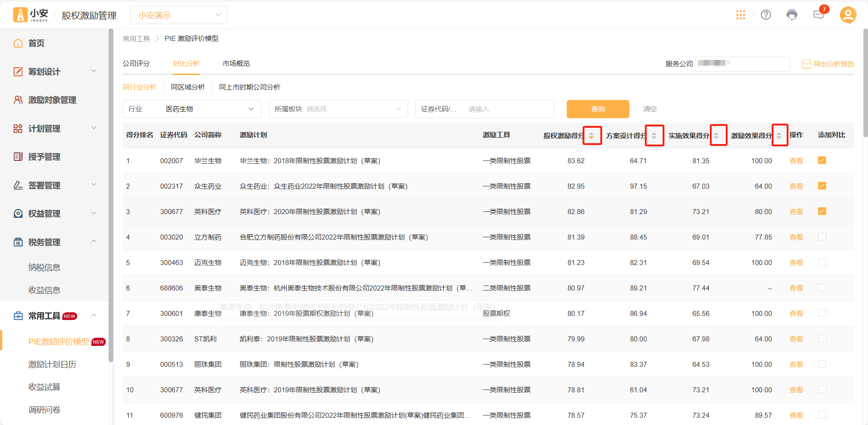Click the 常用工具 toolbox icon
This screenshot has width=868, height=425.
(x=18, y=316)
